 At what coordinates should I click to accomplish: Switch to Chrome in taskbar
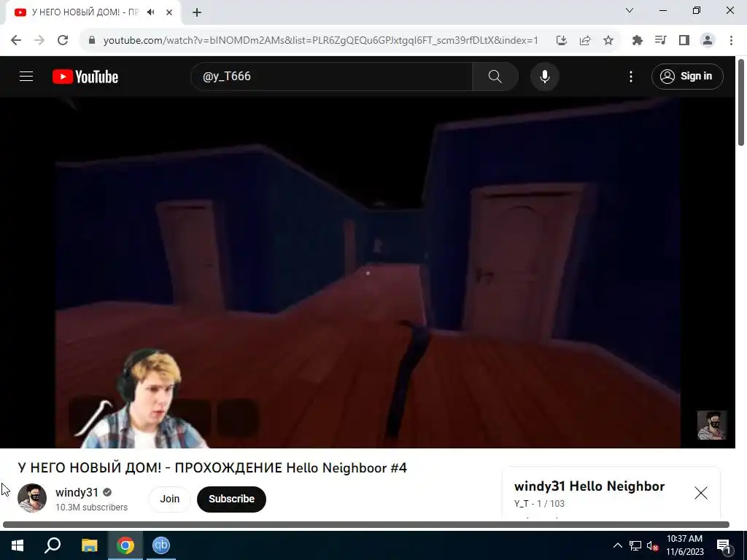tap(125, 545)
